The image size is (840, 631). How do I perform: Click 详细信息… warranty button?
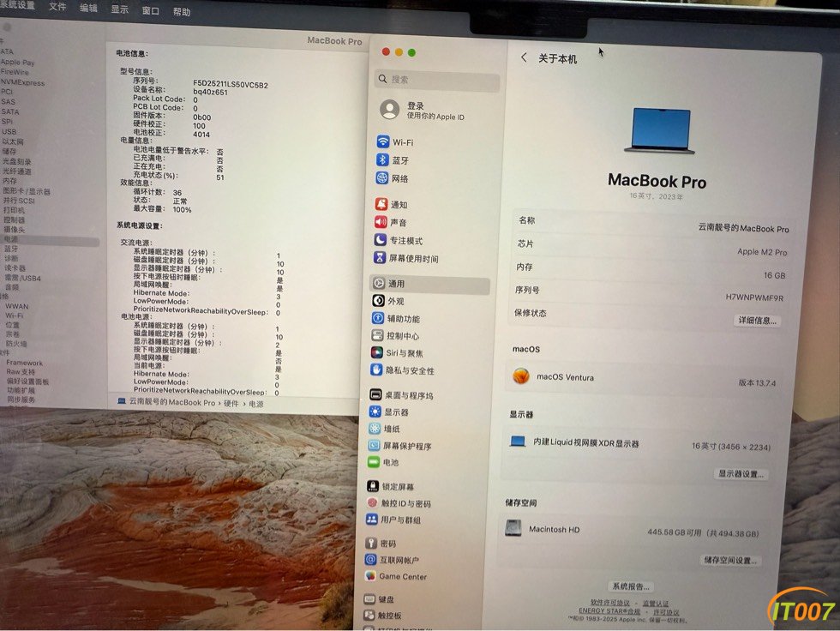(757, 321)
